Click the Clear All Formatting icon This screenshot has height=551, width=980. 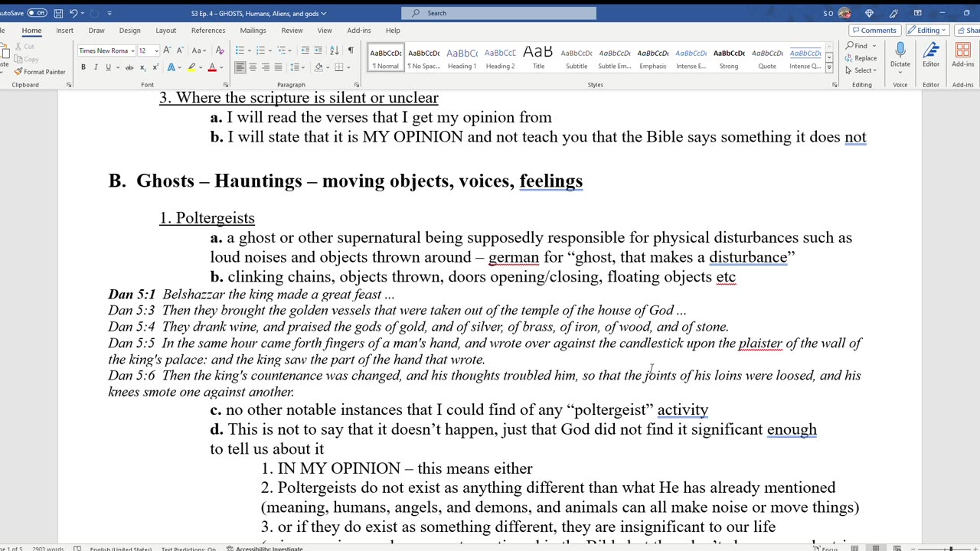click(x=220, y=51)
